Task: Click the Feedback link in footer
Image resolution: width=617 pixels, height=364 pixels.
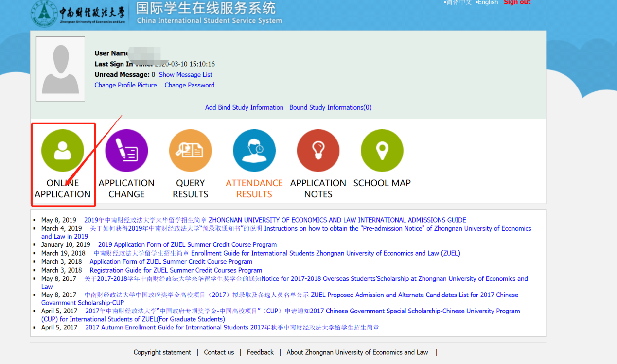Action: tap(260, 352)
